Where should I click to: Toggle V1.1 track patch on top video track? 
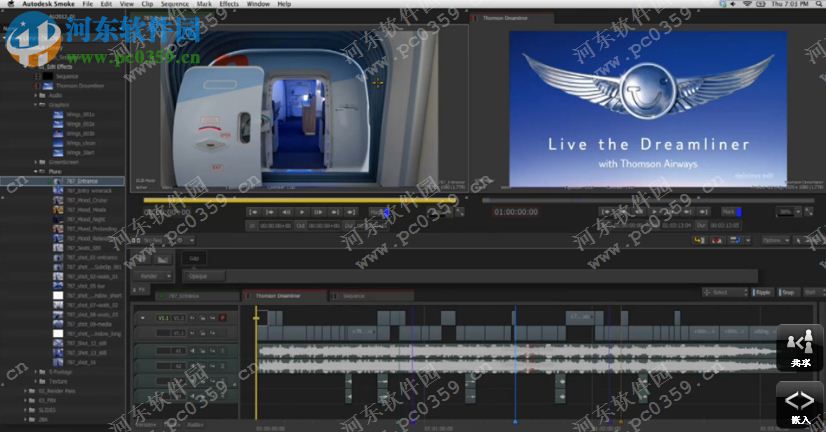tap(163, 318)
